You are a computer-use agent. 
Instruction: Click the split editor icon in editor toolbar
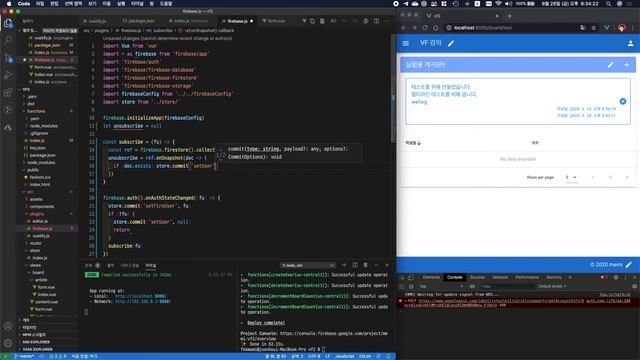pos(376,21)
